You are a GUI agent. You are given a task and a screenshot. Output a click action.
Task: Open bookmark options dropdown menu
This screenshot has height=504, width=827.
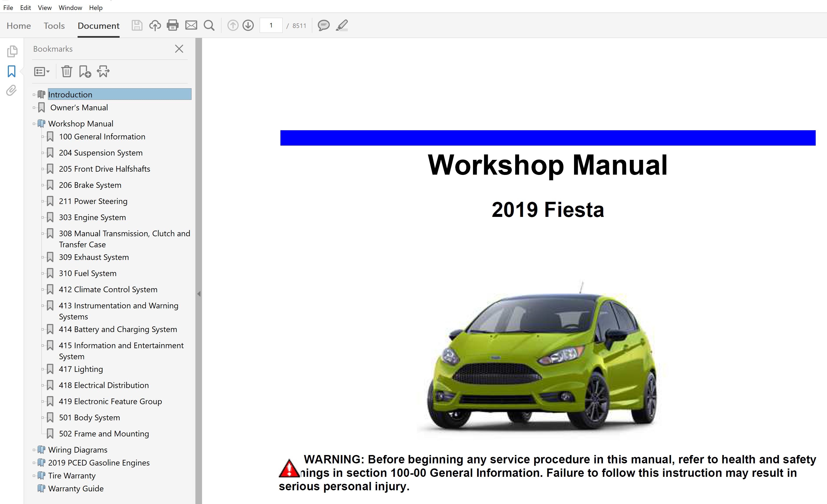(x=41, y=71)
